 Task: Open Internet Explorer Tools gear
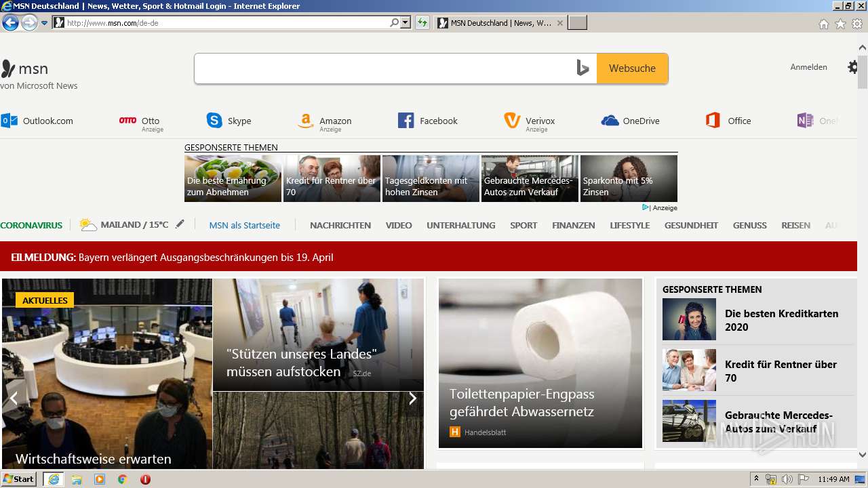click(x=857, y=24)
